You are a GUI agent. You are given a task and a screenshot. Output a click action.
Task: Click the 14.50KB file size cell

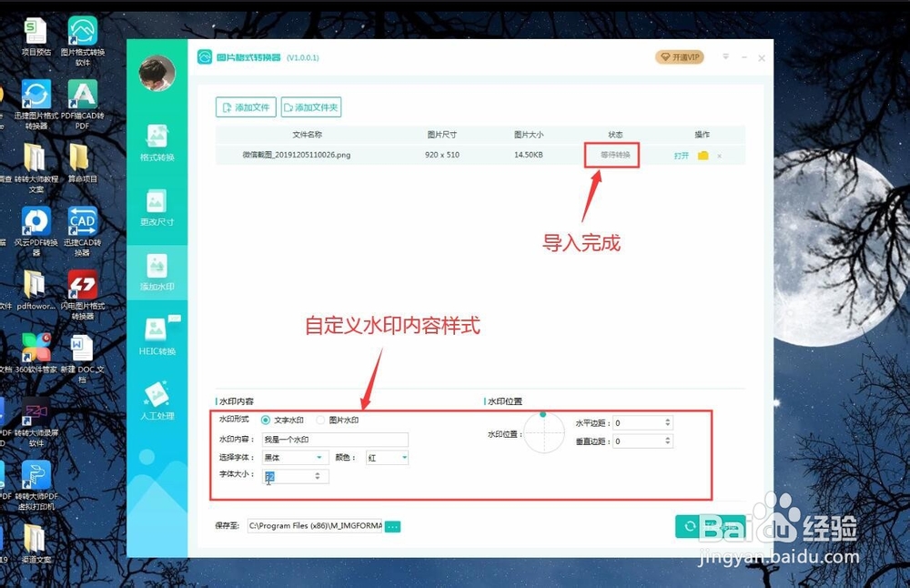(x=528, y=155)
